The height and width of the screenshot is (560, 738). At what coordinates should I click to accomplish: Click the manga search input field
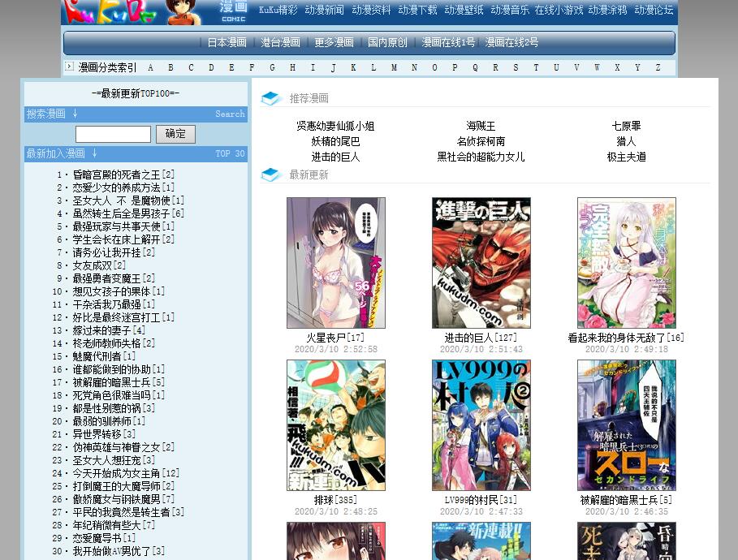tap(113, 134)
